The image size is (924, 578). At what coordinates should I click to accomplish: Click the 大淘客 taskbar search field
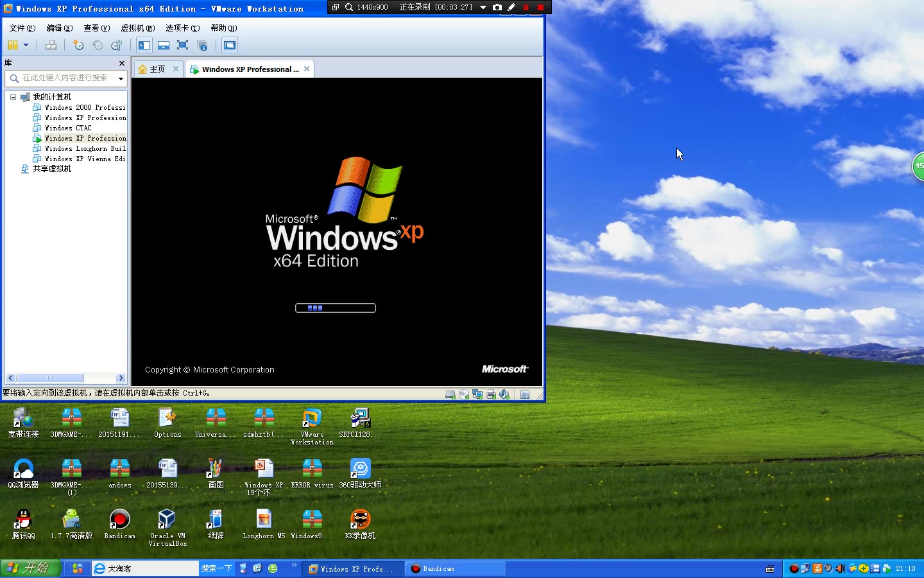click(146, 568)
